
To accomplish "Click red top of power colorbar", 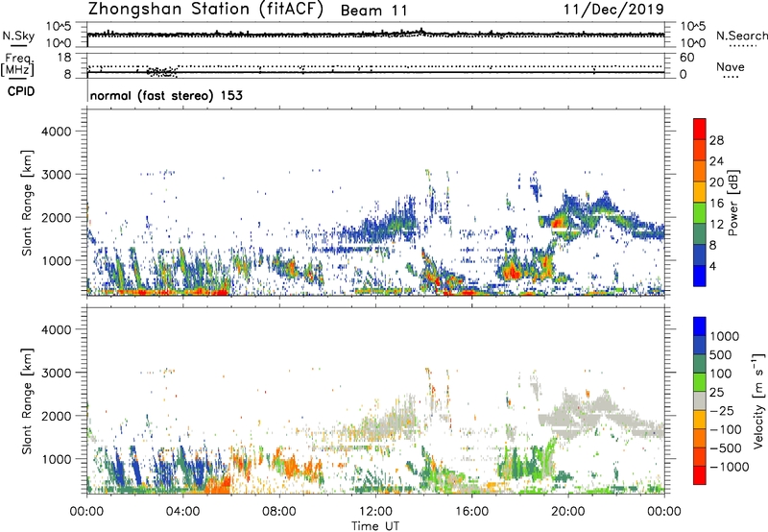I will point(700,129).
